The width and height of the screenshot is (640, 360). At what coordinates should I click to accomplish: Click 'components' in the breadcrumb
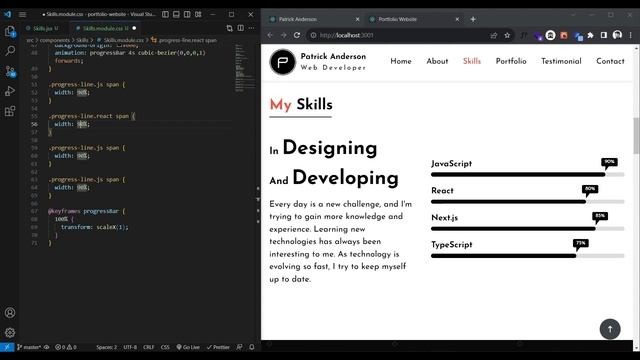(55, 40)
